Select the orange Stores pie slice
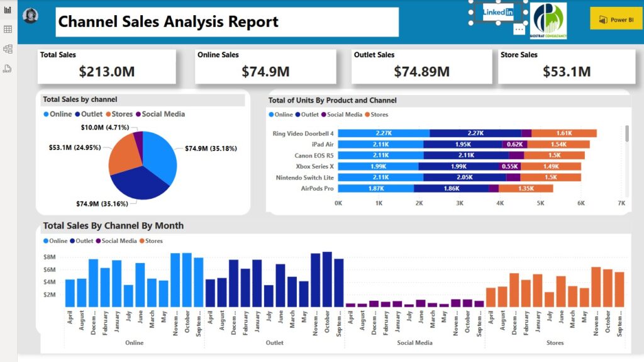 125,157
